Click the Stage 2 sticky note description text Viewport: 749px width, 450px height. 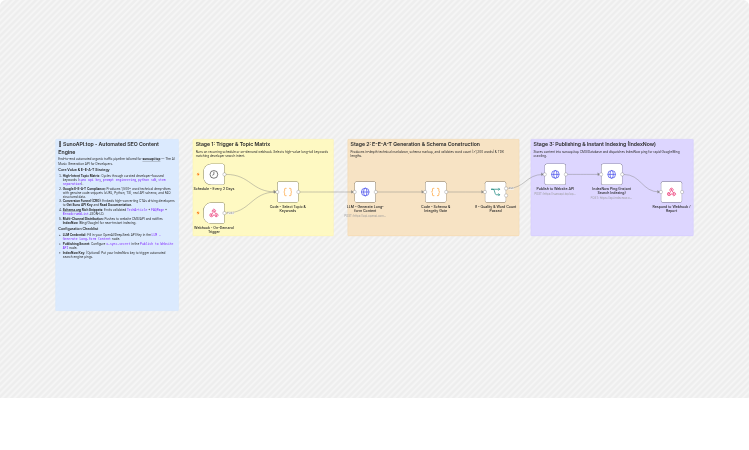tap(427, 154)
